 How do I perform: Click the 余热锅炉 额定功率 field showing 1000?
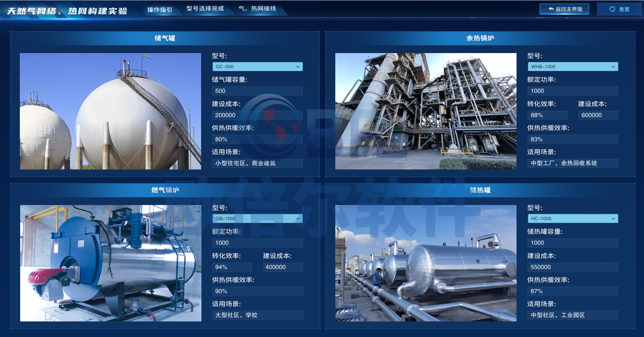click(x=573, y=91)
